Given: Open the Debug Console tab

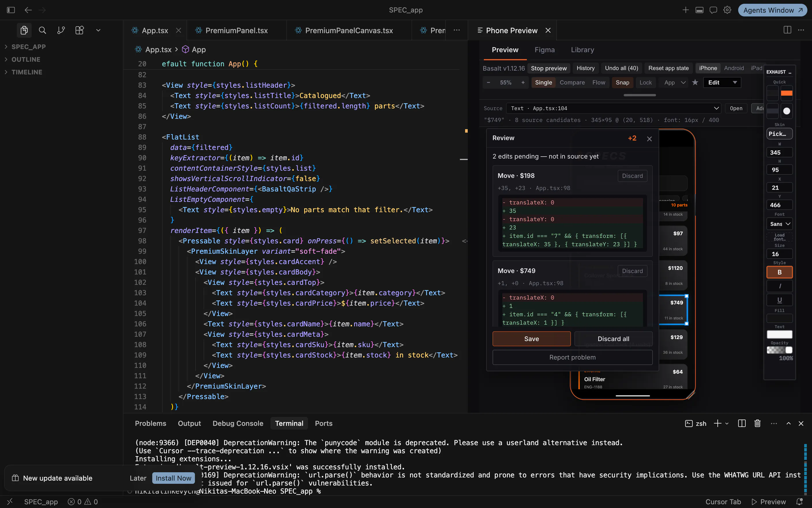Looking at the screenshot, I should coord(238,423).
